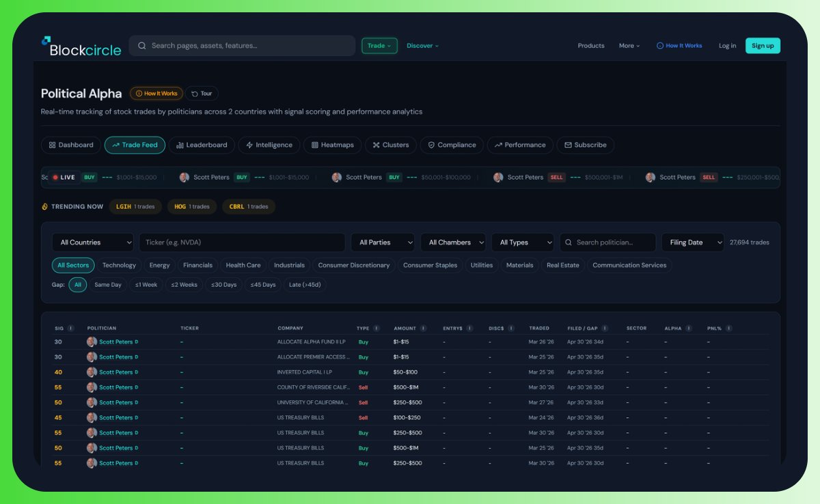The image size is (820, 504).
Task: Click the info icon beside PNL% header
Action: [x=729, y=328]
